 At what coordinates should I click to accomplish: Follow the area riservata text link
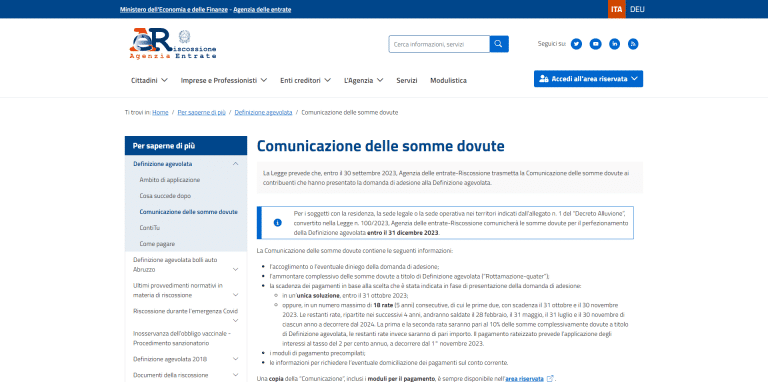[524, 379]
